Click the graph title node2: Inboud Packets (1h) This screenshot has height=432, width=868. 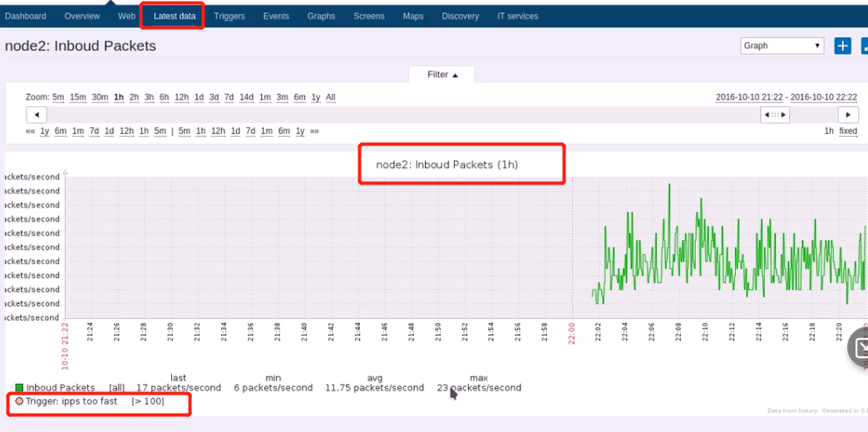[x=446, y=164]
